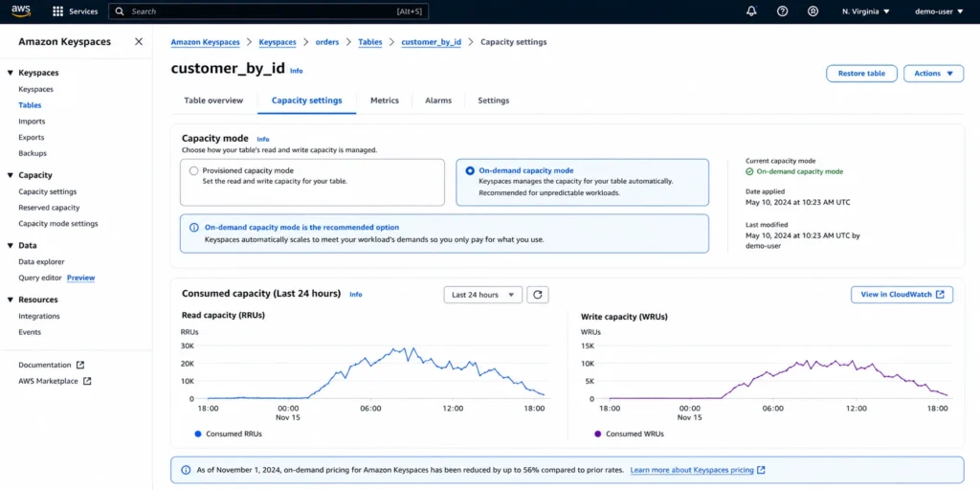The height and width of the screenshot is (490, 980).
Task: Go to the Tables breadcrumb link
Action: tap(370, 42)
